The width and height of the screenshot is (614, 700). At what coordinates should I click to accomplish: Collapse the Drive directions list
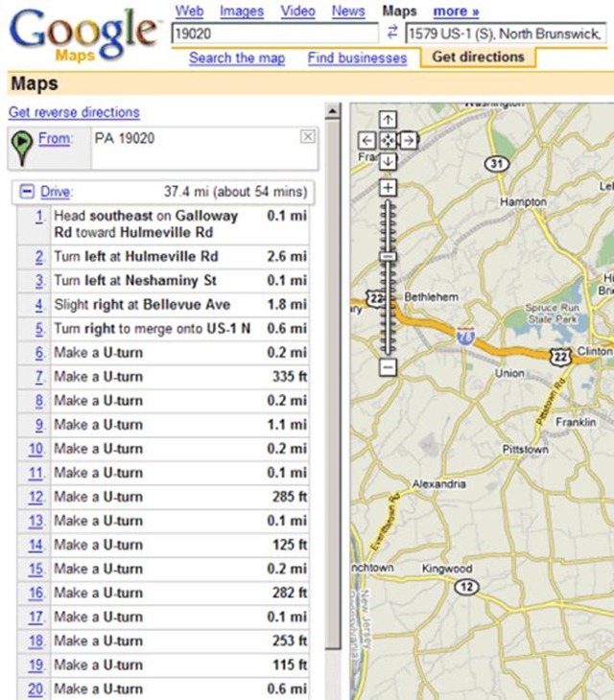[27, 192]
